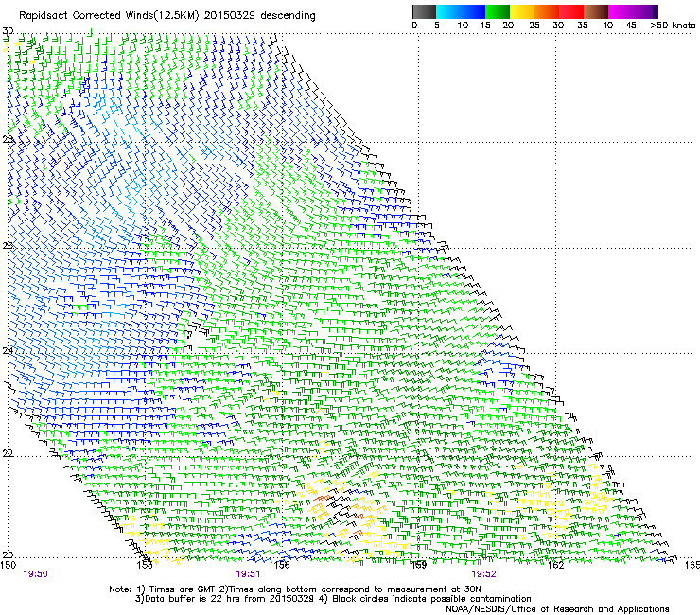The height and width of the screenshot is (615, 700).
Task: Click the orange 25-30 knots legend swatch
Action: point(547,11)
